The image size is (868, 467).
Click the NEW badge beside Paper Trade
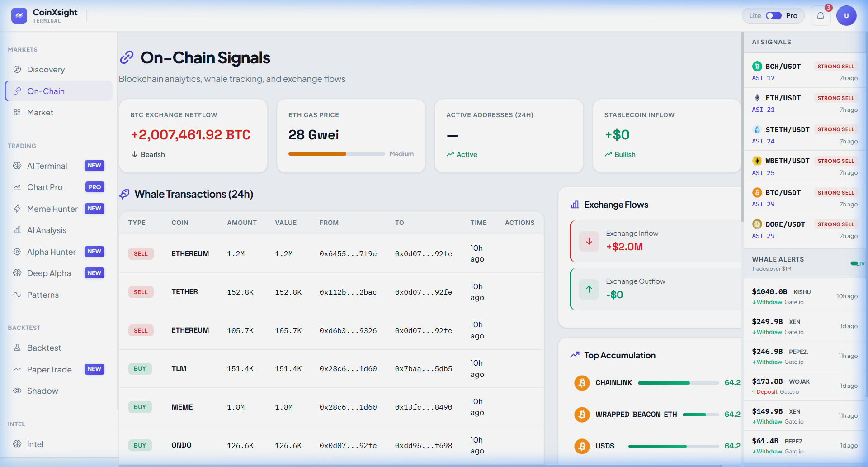click(x=94, y=369)
